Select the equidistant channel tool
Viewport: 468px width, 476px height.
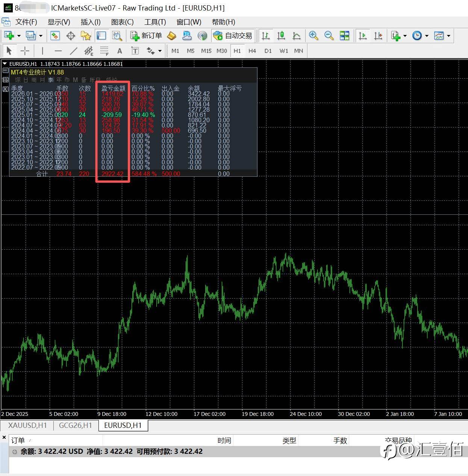pos(89,51)
